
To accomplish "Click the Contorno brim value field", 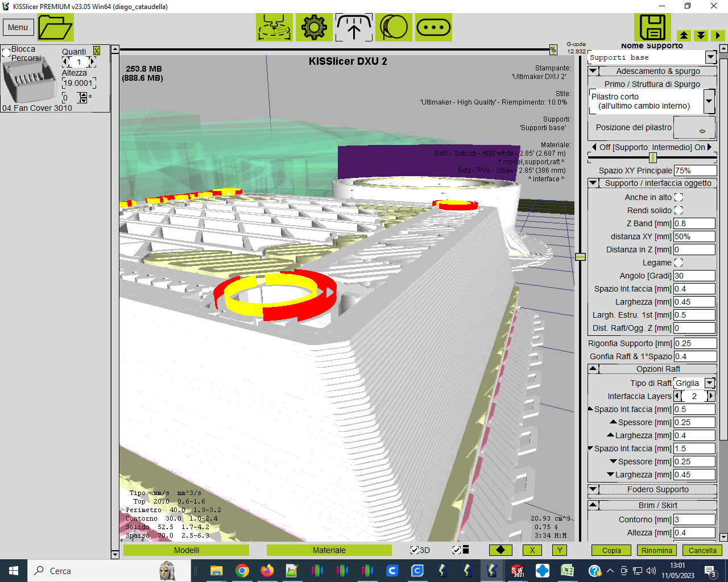I will coord(694,519).
